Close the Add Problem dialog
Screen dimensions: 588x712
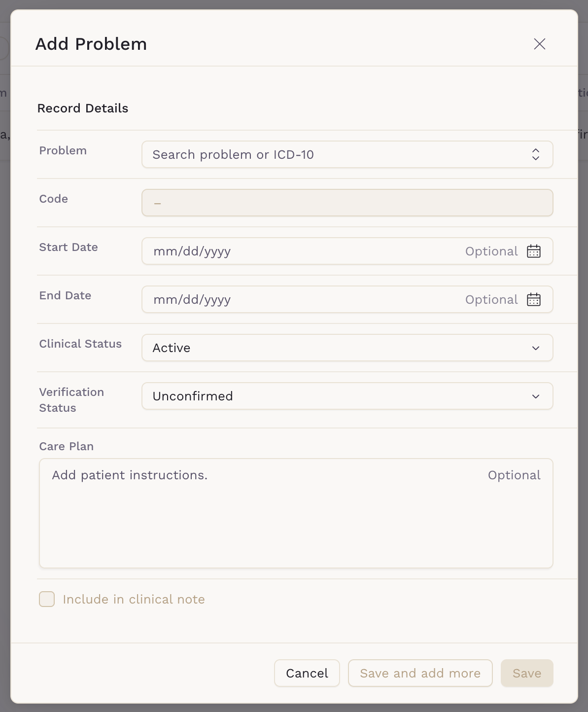(x=540, y=44)
